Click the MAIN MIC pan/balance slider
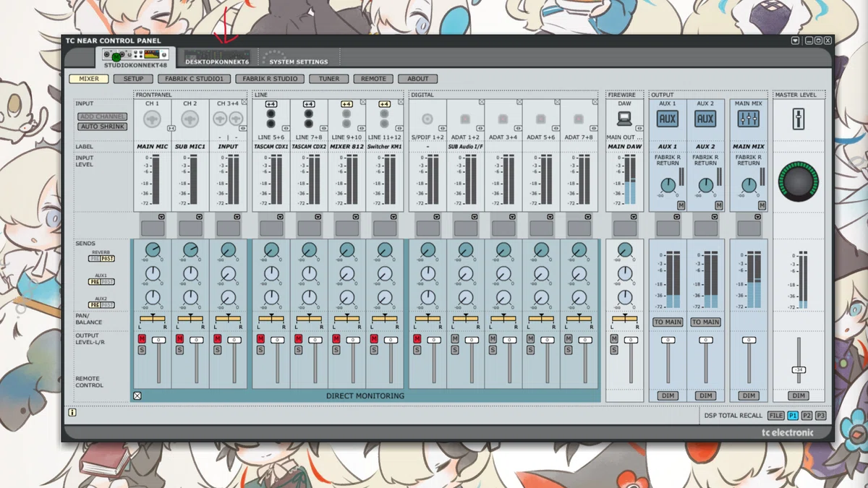Viewport: 868px width, 488px height. tap(152, 319)
